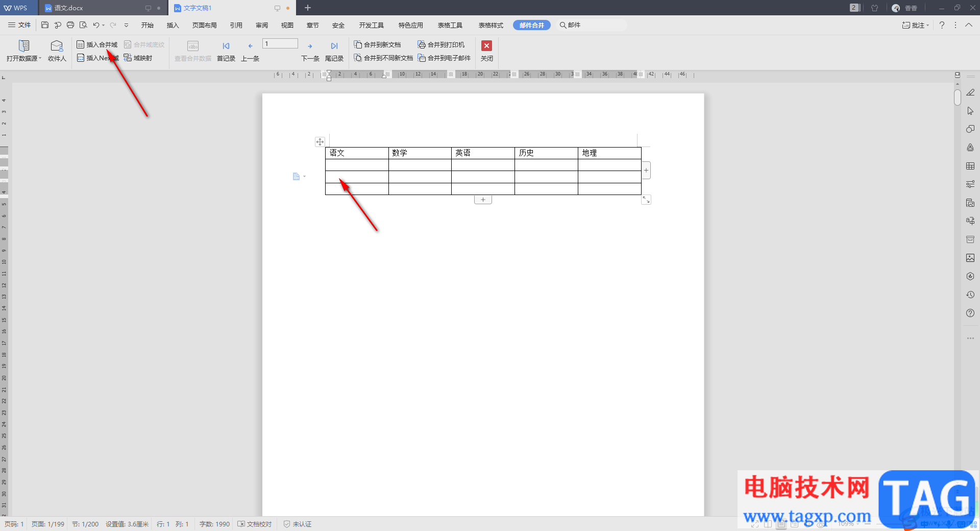Click 文档校对 in the status bar
980x531 pixels.
pyautogui.click(x=255, y=524)
